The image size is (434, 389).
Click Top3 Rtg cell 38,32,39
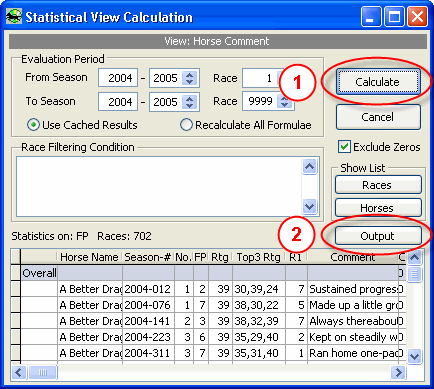click(259, 321)
